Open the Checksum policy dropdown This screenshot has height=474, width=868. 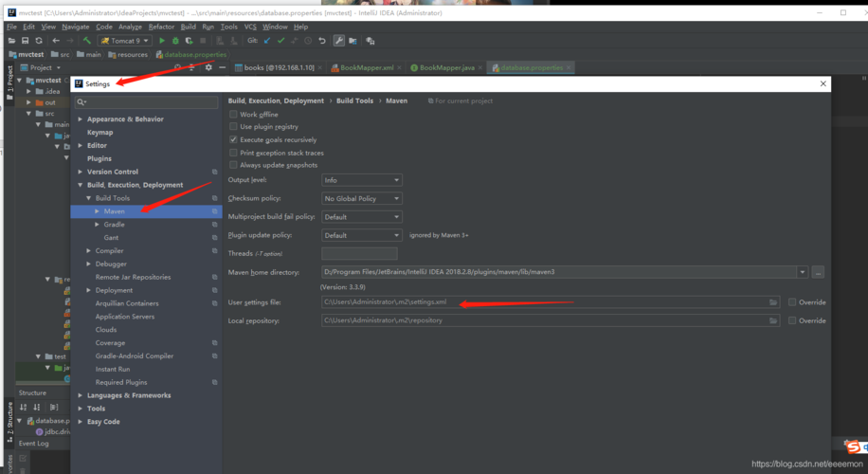(x=361, y=198)
